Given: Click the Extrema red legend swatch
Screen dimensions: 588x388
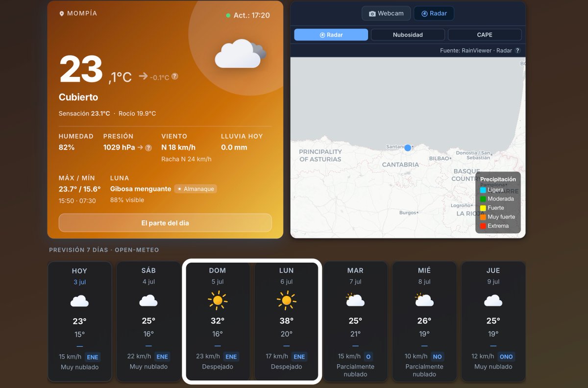Looking at the screenshot, I should coord(483,226).
